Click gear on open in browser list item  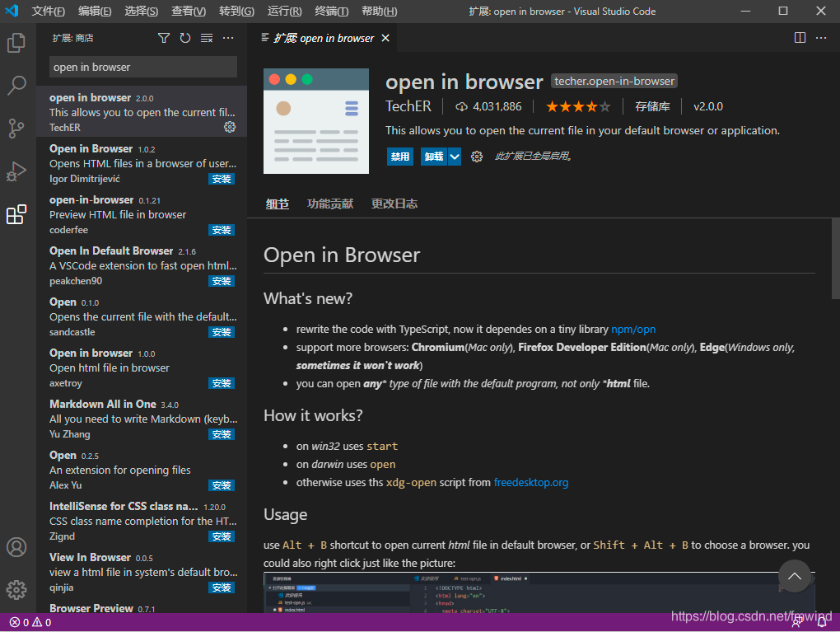[230, 127]
